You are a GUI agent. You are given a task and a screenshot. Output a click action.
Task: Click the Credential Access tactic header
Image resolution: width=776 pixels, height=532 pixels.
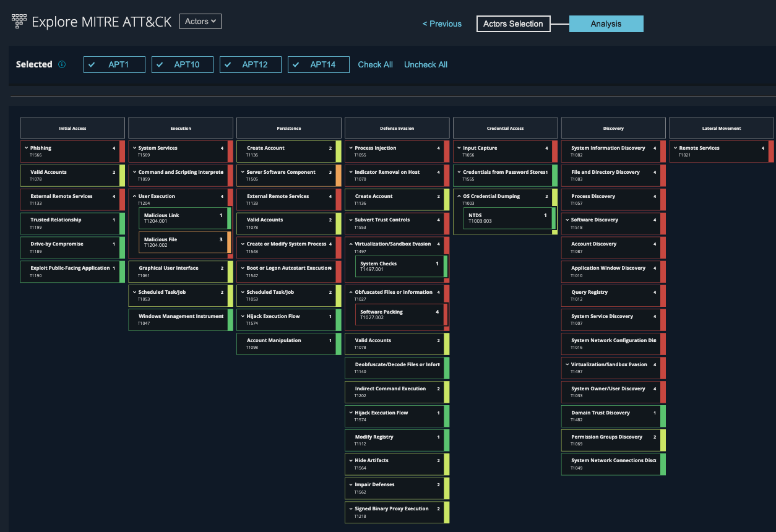click(x=505, y=128)
